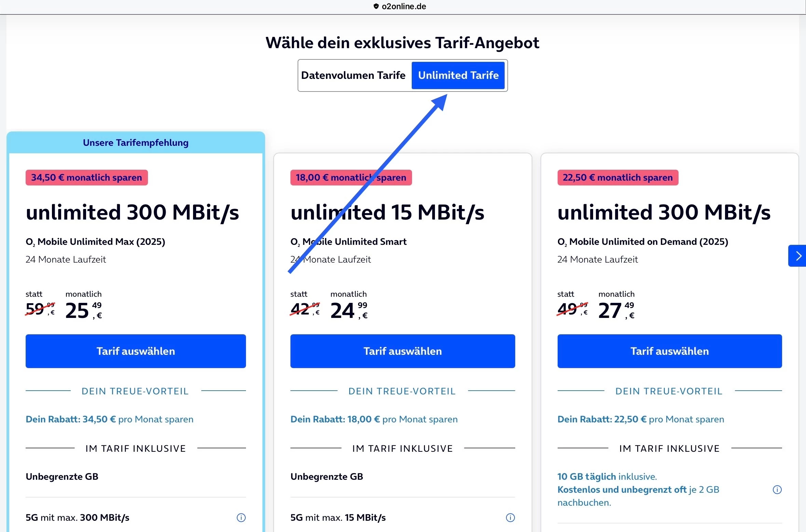Click the 34,50 € monatlich sparen badge
806x532 pixels.
(x=86, y=178)
